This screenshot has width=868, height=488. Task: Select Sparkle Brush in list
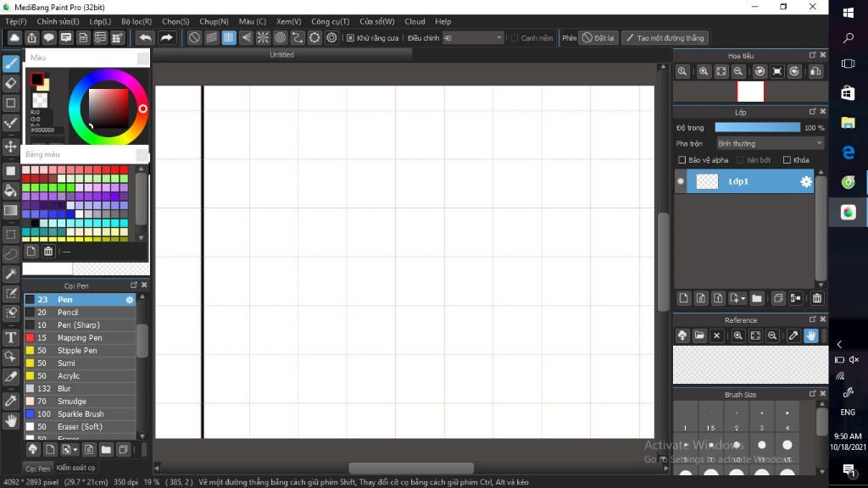coord(80,413)
